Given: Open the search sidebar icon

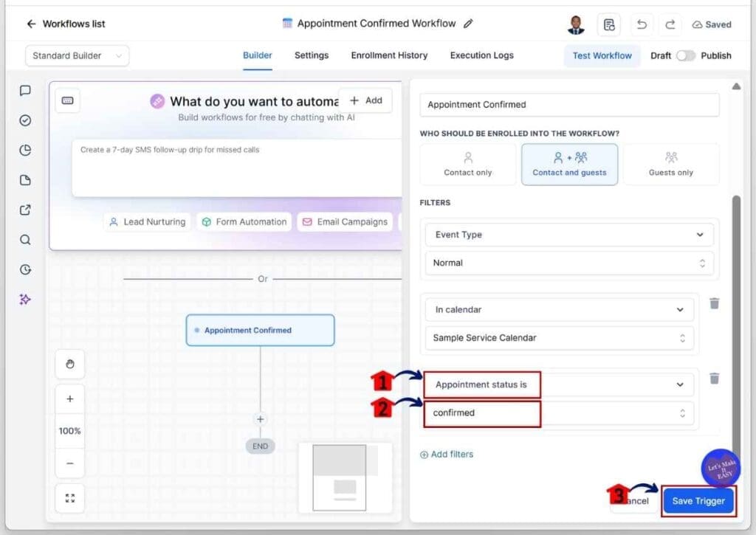Looking at the screenshot, I should coord(25,240).
